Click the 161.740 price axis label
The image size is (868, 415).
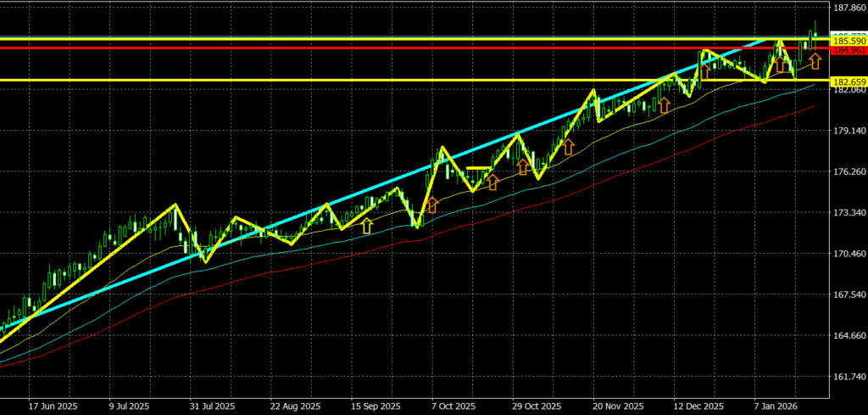click(849, 376)
